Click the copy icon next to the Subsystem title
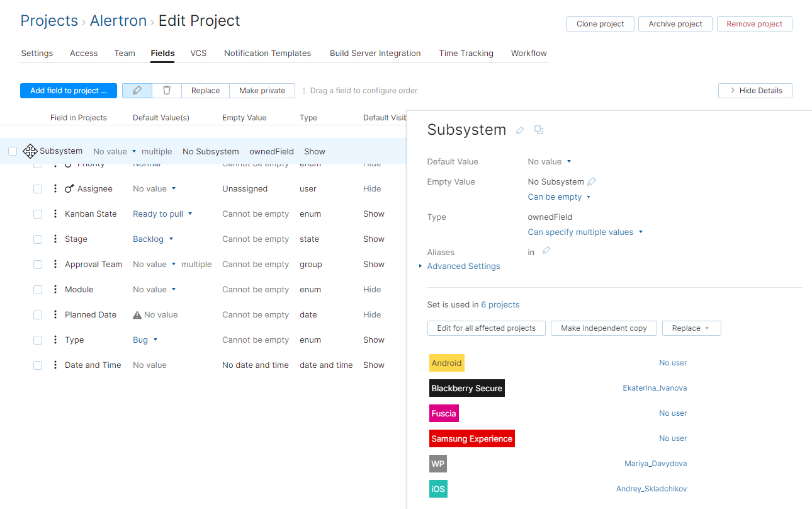Screen dimensions: 812x509 [539, 129]
